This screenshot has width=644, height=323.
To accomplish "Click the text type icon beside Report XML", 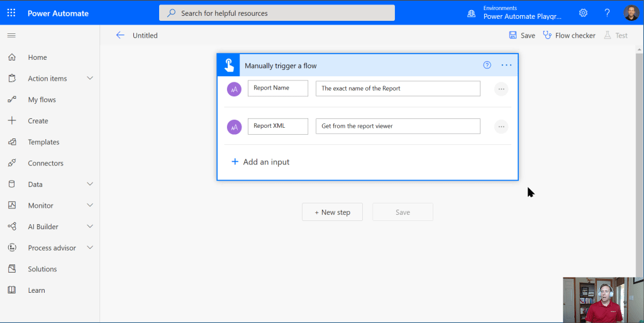I will (234, 127).
